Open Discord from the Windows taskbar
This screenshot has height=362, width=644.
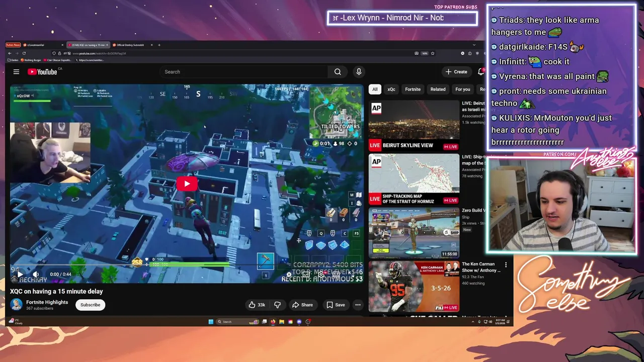click(x=299, y=322)
